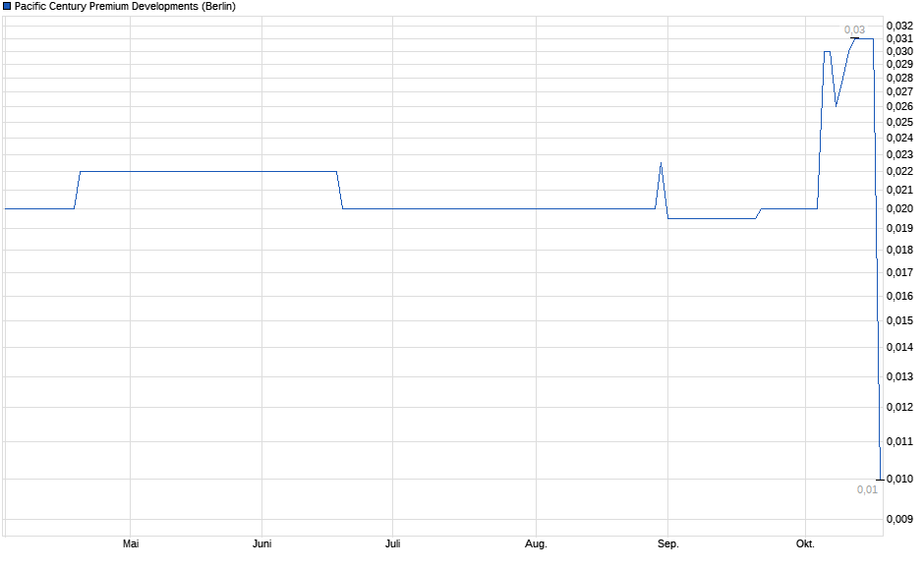Click the 0,030 value on the price axis

[x=899, y=51]
